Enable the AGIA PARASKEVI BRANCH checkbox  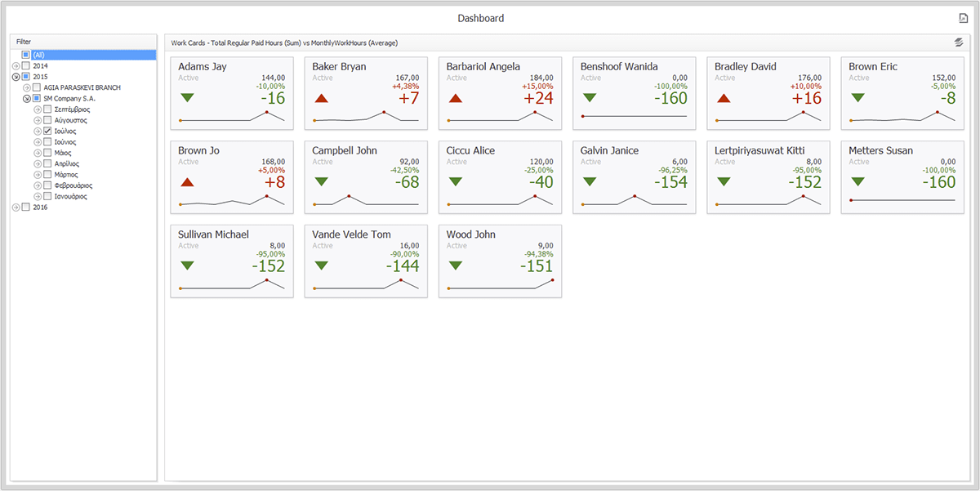pyautogui.click(x=37, y=87)
